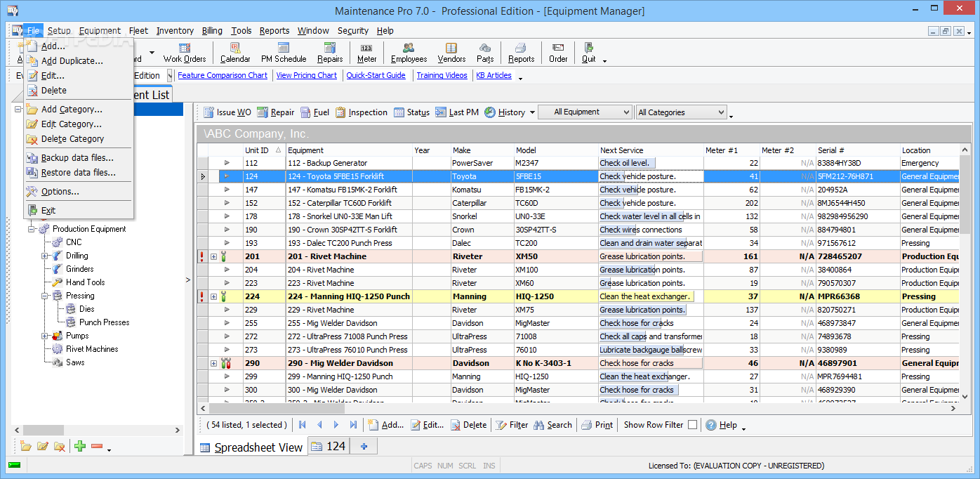The image size is (980, 479).
Task: Click the Reports printer toolbar icon
Action: pyautogui.click(x=521, y=53)
